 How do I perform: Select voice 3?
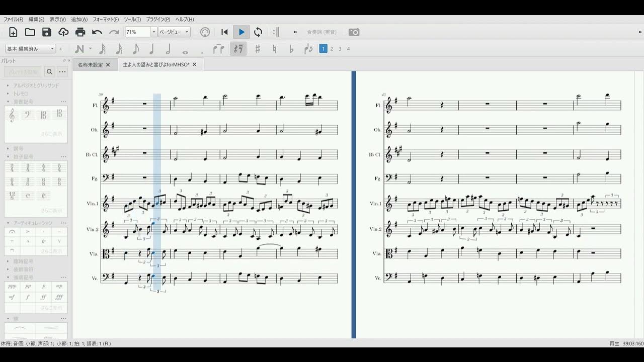340,49
